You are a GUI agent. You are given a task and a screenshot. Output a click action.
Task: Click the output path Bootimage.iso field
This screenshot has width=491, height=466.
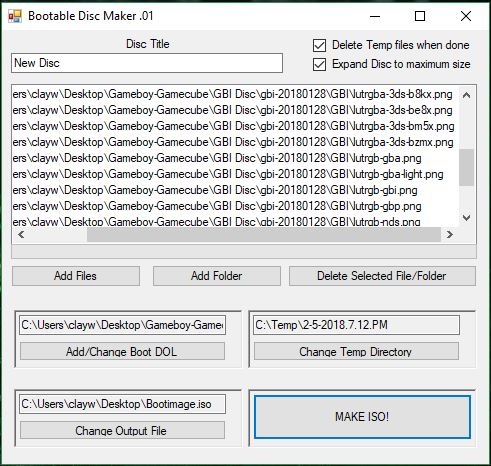(122, 404)
